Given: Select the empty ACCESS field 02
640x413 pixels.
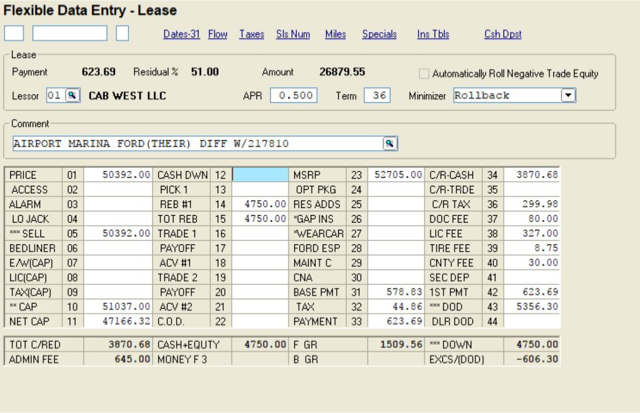Looking at the screenshot, I should pos(118,189).
